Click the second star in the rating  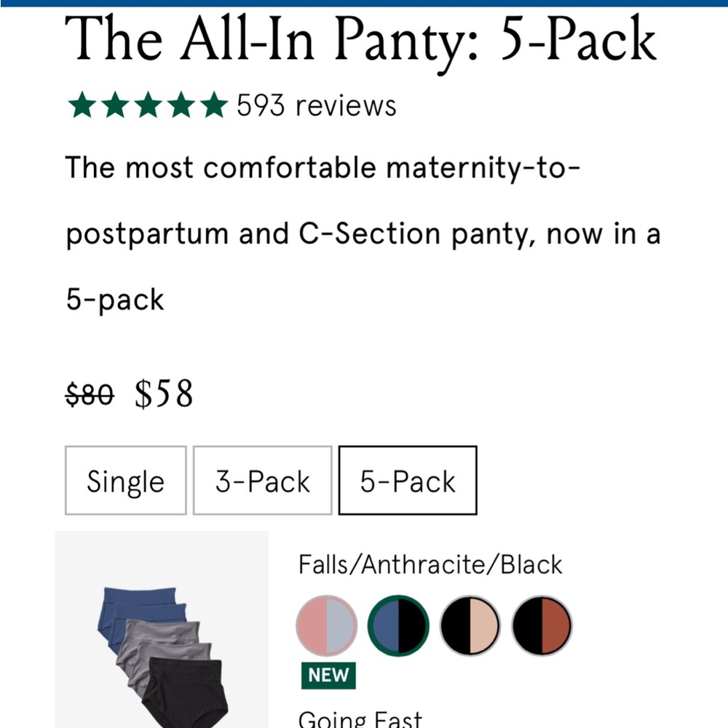pyautogui.click(x=115, y=105)
